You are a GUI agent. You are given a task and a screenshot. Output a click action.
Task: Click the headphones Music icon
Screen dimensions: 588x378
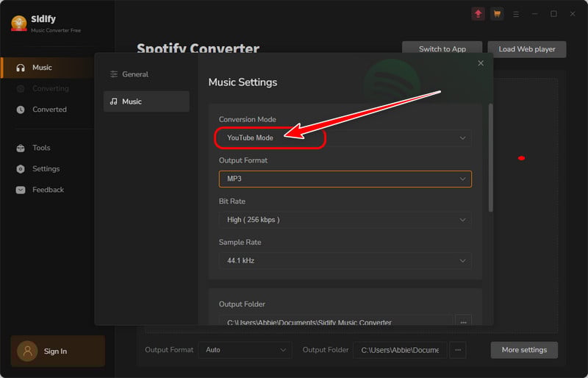point(21,68)
